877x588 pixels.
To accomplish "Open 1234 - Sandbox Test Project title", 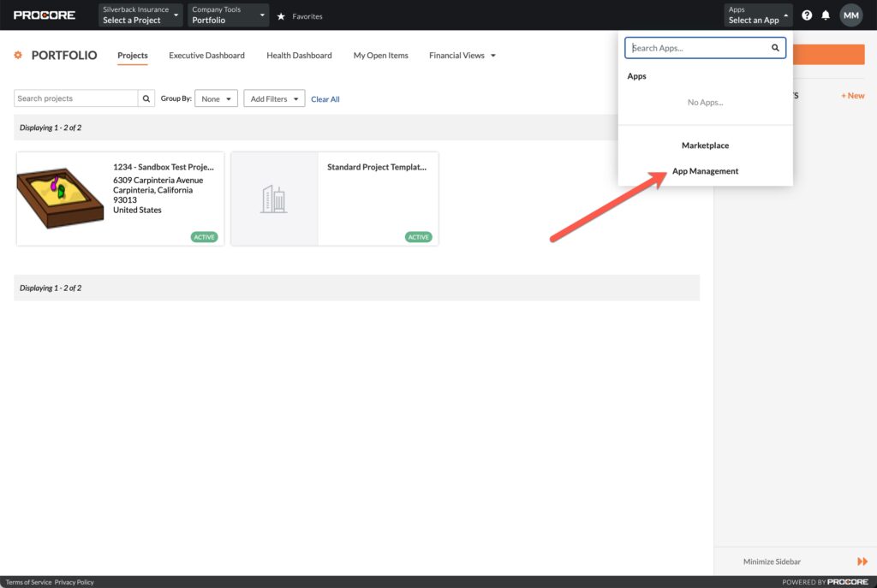I will pyautogui.click(x=164, y=167).
